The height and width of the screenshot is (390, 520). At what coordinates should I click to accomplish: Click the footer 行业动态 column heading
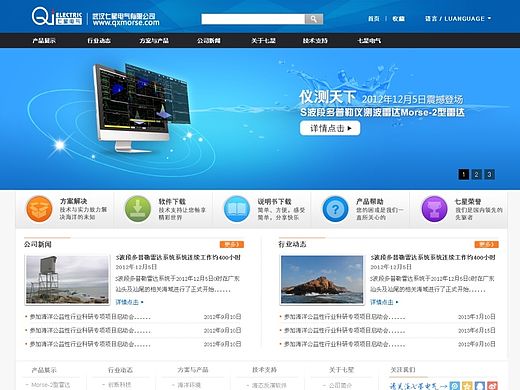pyautogui.click(x=120, y=370)
